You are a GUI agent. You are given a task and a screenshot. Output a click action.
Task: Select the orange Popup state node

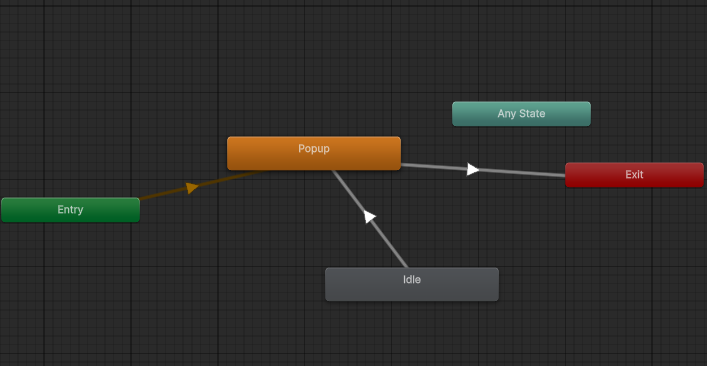tap(314, 153)
